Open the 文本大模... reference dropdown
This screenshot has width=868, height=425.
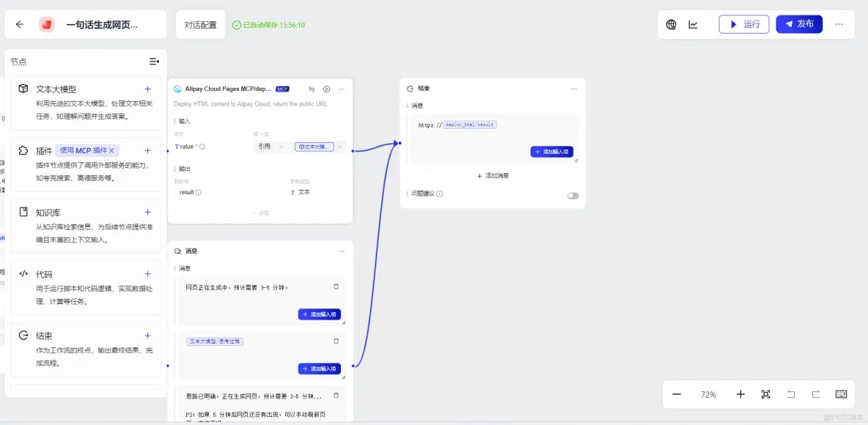click(320, 147)
